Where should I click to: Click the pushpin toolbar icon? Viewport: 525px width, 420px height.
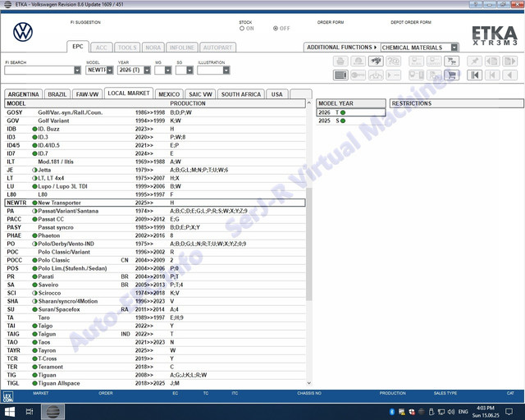[x=474, y=62]
